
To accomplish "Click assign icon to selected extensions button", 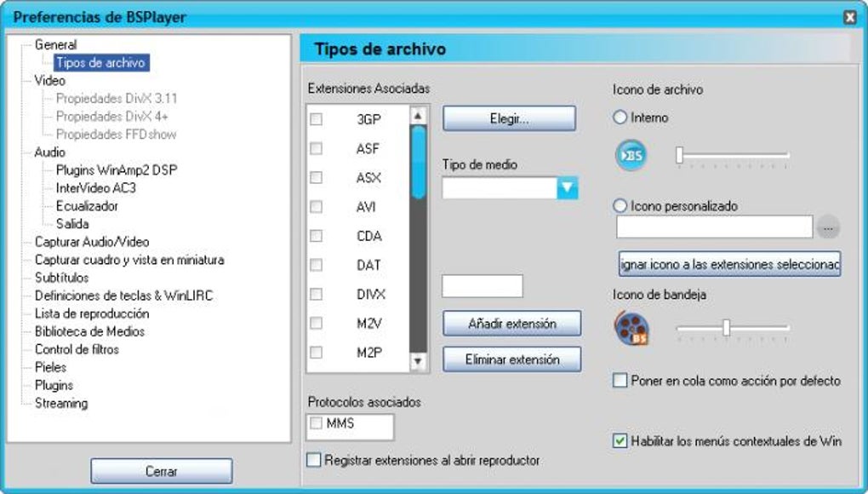I will click(x=729, y=264).
